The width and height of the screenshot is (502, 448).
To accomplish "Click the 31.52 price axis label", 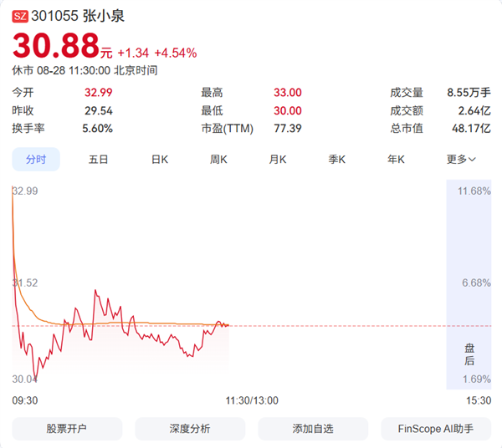I will 25,283.
